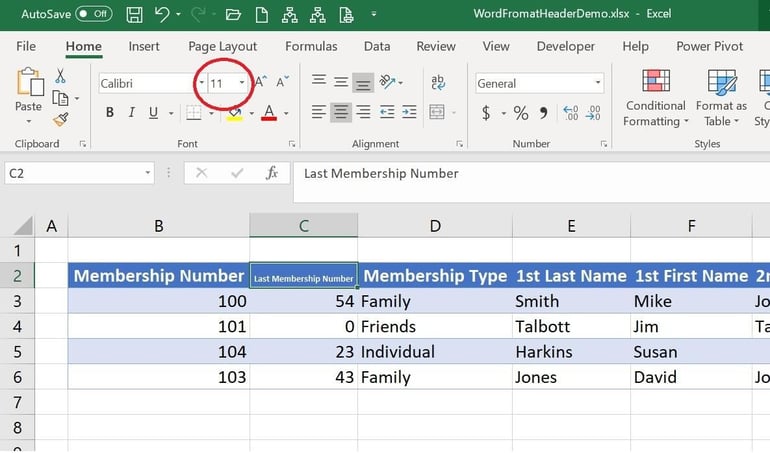Click the Wrap Text icon
Viewport: 770px width, 453px height.
(438, 83)
